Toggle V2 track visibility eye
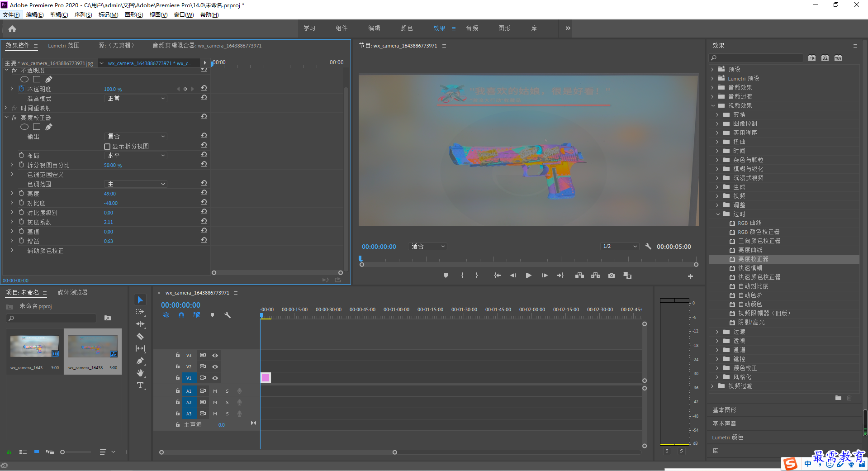The image size is (868, 471). click(215, 366)
